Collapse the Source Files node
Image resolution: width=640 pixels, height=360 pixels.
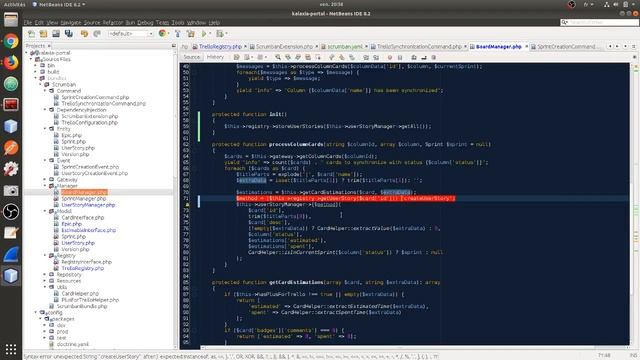[31, 59]
